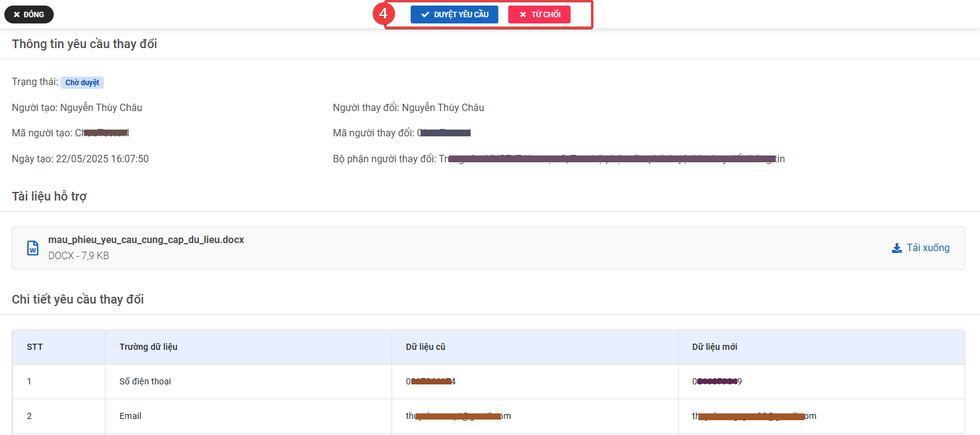The image size is (980, 435).
Task: Click the Word document file icon
Action: pos(33,248)
